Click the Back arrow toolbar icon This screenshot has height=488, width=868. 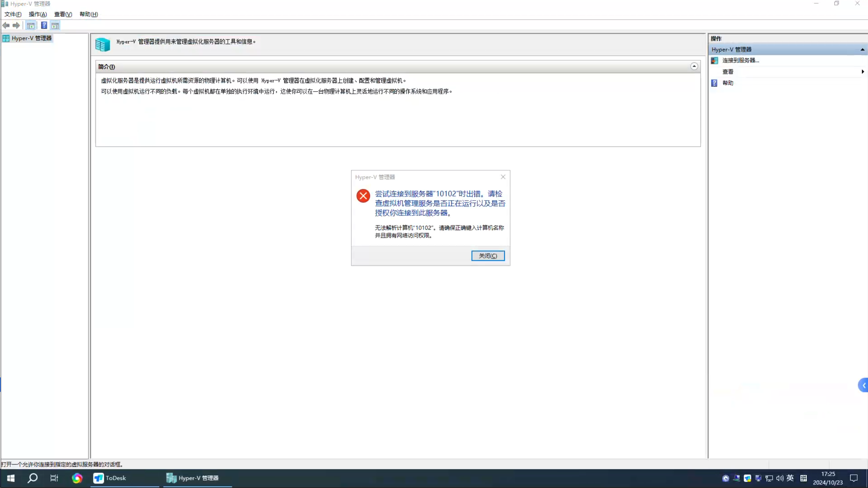pyautogui.click(x=6, y=25)
